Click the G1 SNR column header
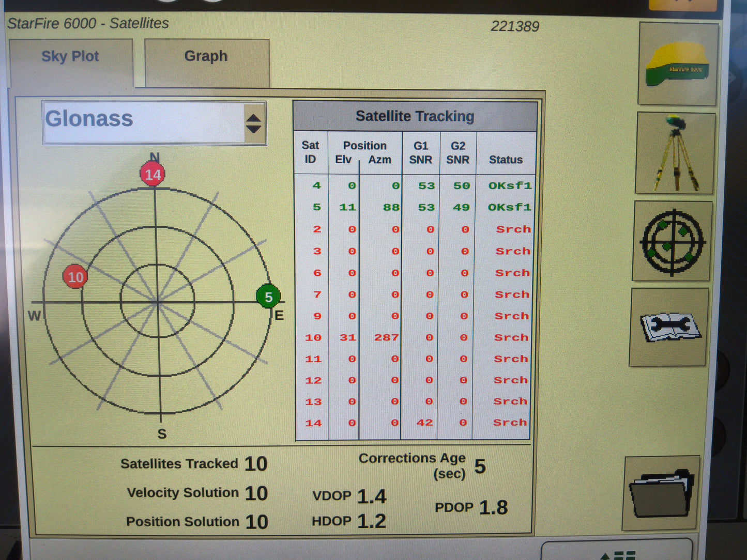This screenshot has height=560, width=747. [421, 153]
